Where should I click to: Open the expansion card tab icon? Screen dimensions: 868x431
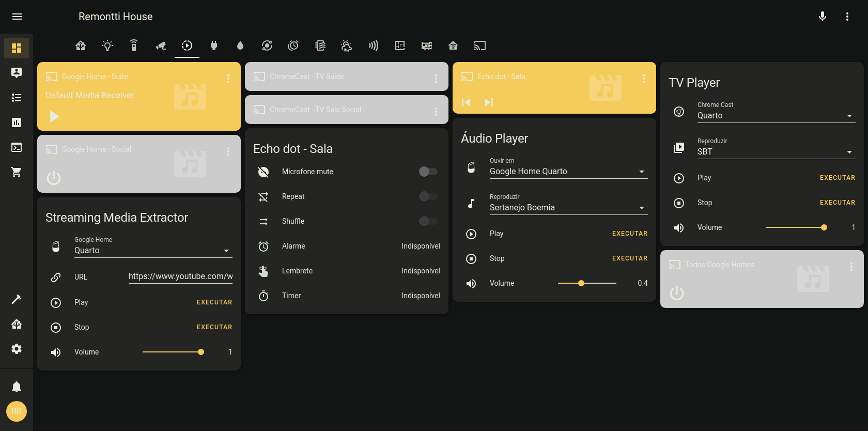(427, 45)
